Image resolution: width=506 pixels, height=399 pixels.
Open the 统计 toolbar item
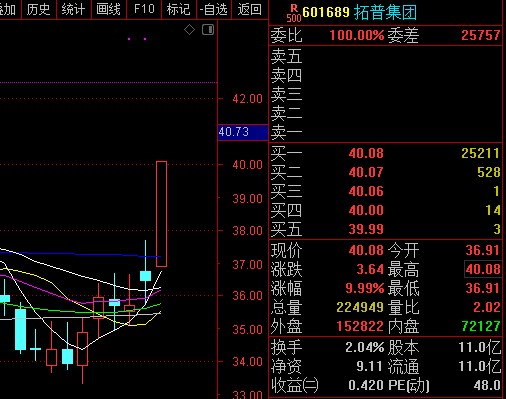[73, 9]
